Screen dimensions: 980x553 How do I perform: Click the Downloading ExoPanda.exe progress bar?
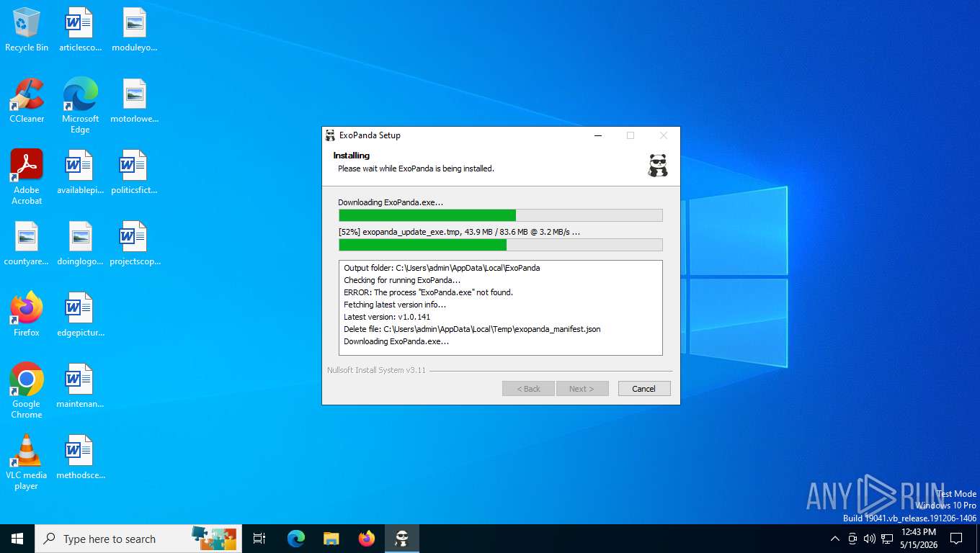[x=501, y=215]
